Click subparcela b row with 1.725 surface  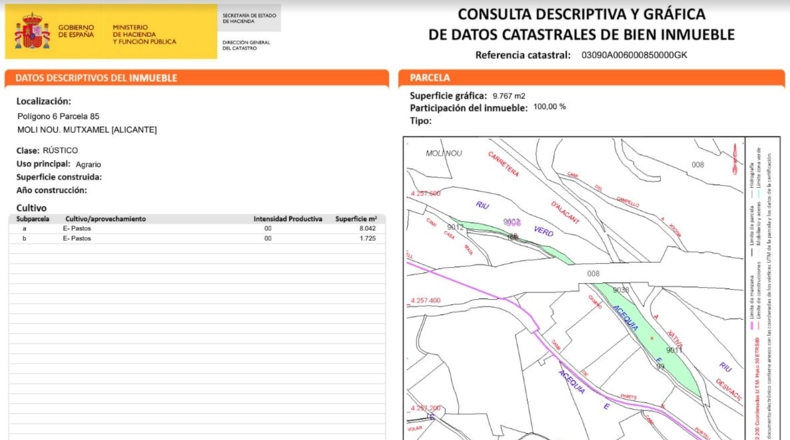coord(197,238)
